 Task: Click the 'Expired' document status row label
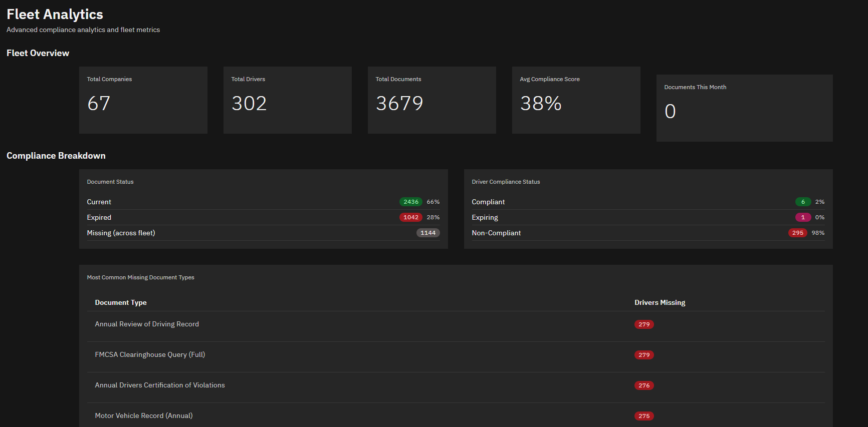99,217
